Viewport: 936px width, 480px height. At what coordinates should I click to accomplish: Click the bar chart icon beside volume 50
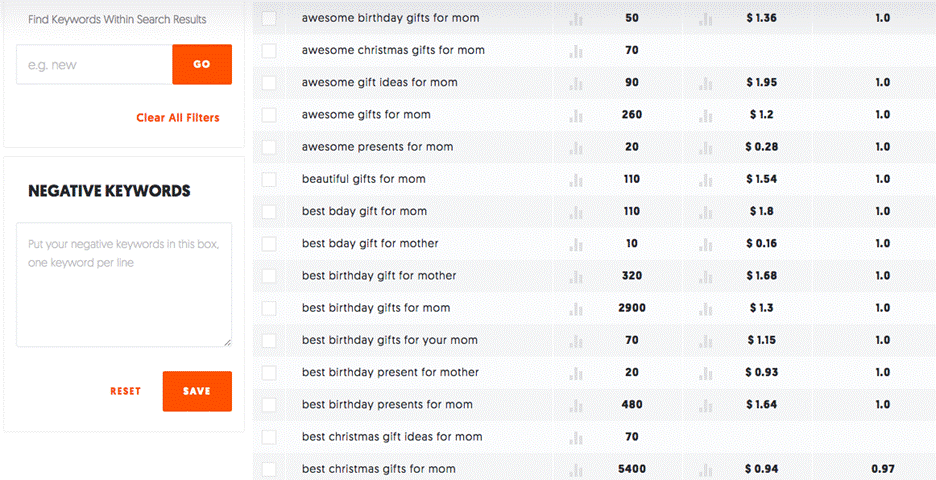pyautogui.click(x=576, y=18)
